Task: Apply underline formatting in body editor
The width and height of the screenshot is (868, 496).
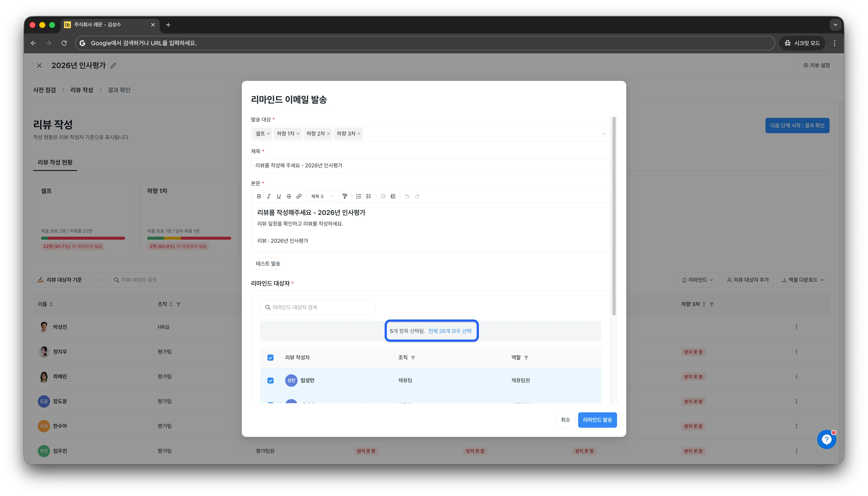Action: (x=279, y=196)
